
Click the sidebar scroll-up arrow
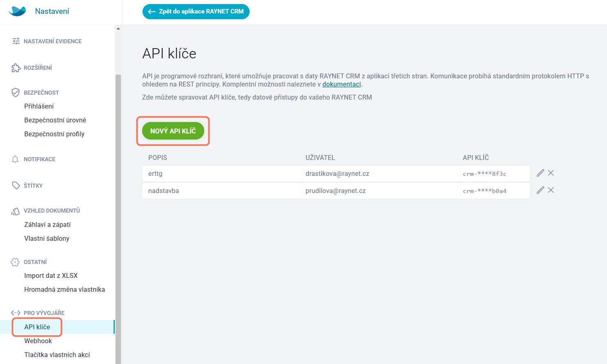tap(118, 29)
